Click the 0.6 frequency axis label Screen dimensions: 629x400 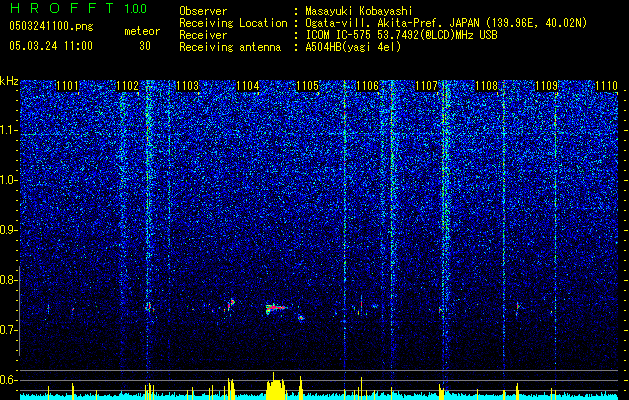9,380
